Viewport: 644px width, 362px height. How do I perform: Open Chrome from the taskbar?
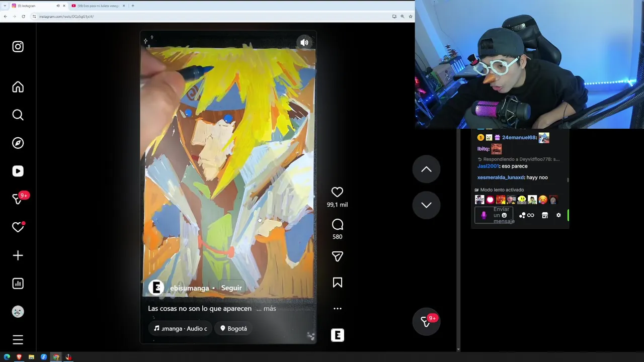pyautogui.click(x=56, y=357)
